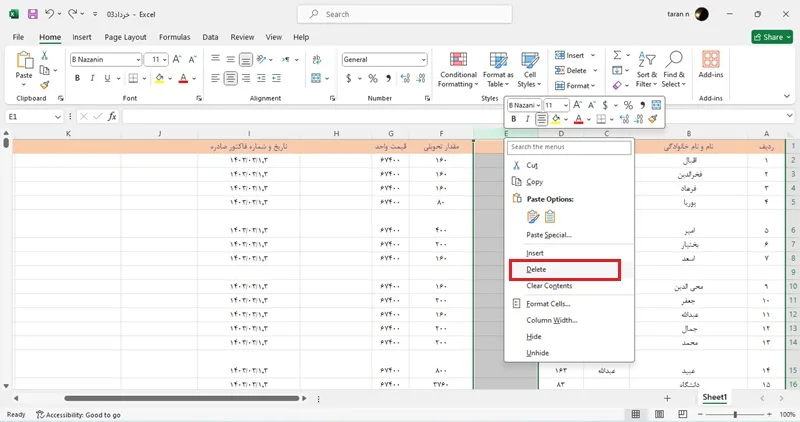
Task: Click ribbon Increase Font Size icon
Action: point(177,59)
